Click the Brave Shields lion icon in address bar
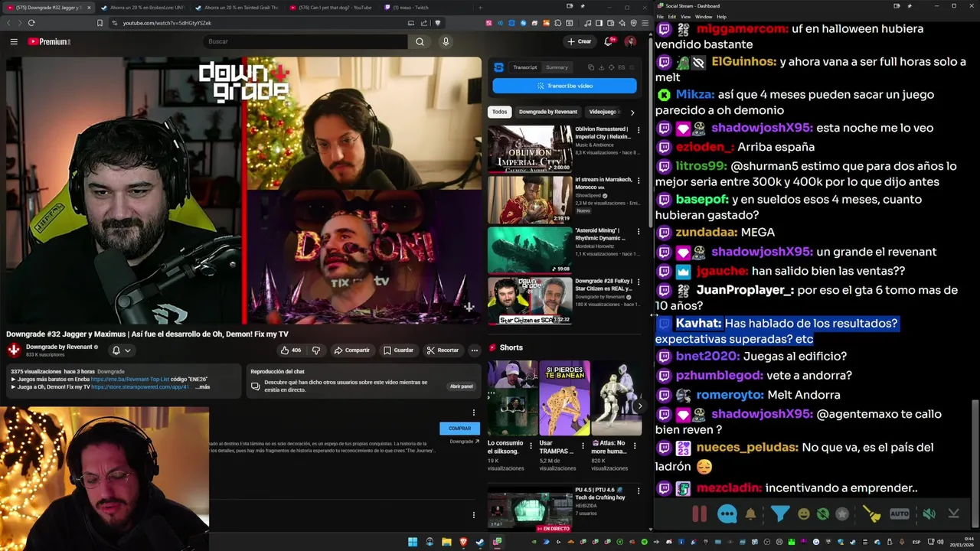This screenshot has width=980, height=551. (437, 23)
